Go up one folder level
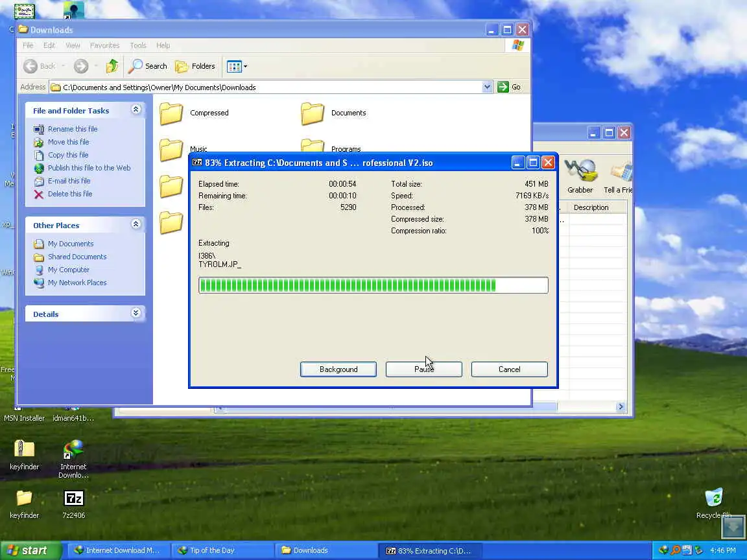747x560 pixels. pos(112,66)
